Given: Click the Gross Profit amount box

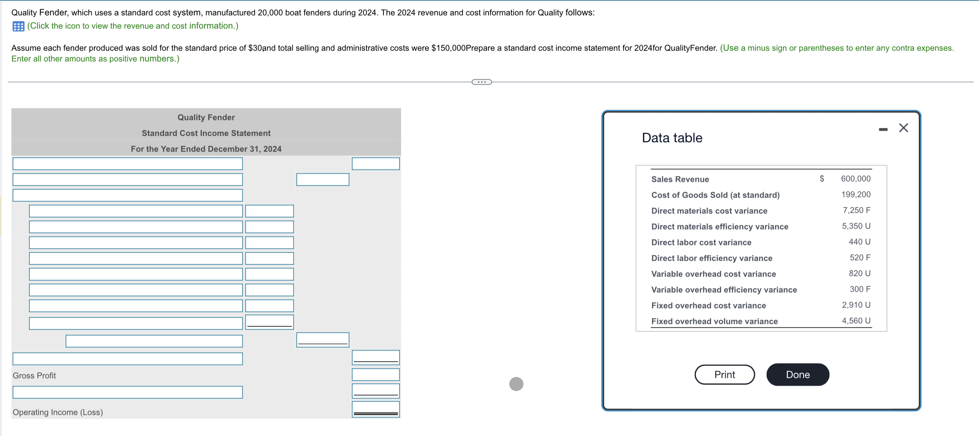Looking at the screenshot, I should 375,374.
